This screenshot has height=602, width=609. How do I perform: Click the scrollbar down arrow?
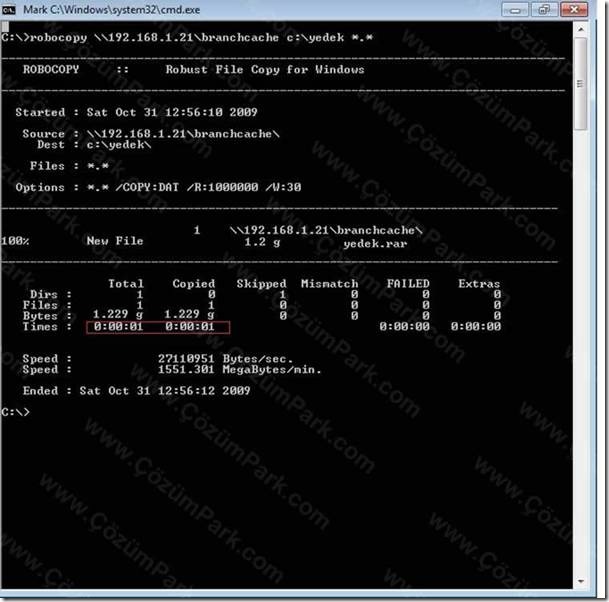click(581, 581)
